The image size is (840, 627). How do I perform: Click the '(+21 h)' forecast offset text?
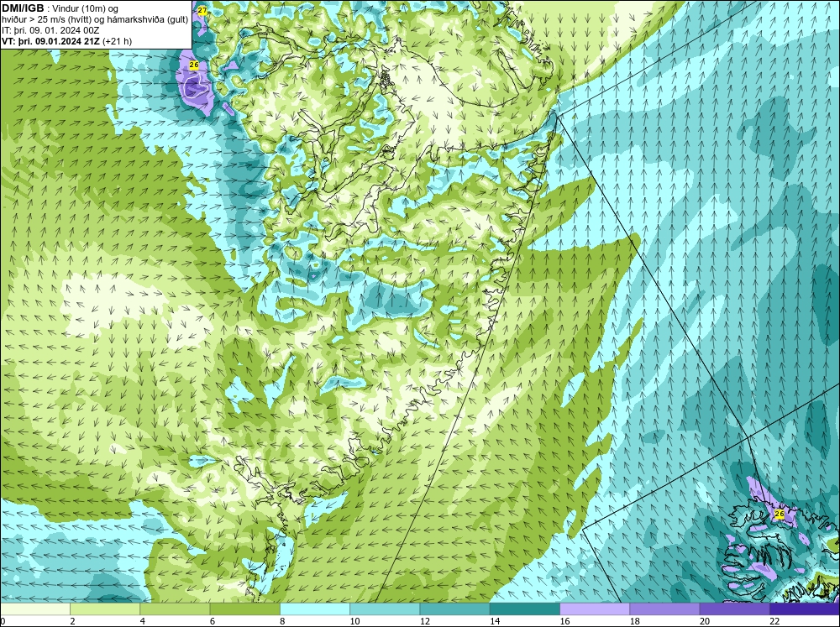pos(118,41)
